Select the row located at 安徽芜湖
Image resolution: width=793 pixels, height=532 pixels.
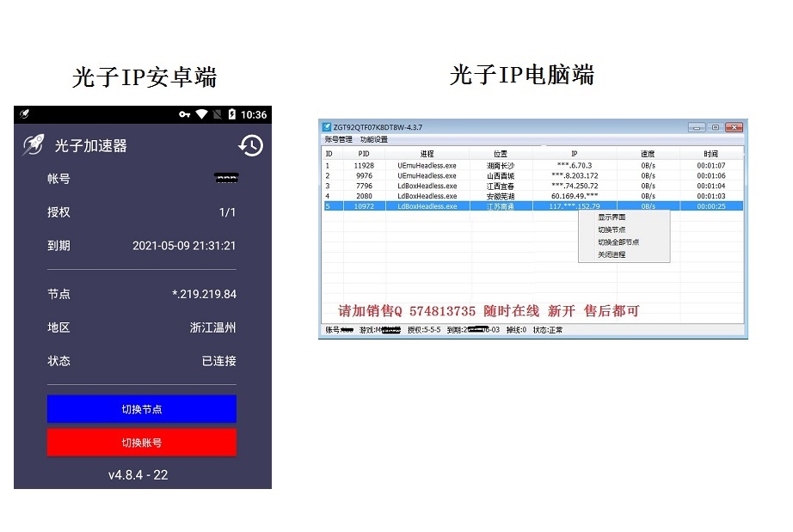coord(501,196)
